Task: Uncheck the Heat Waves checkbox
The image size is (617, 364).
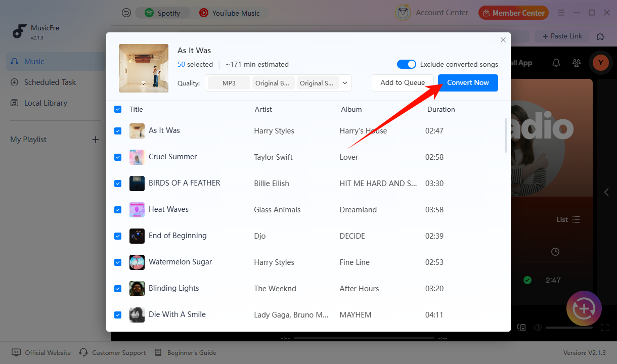Action: pos(118,210)
